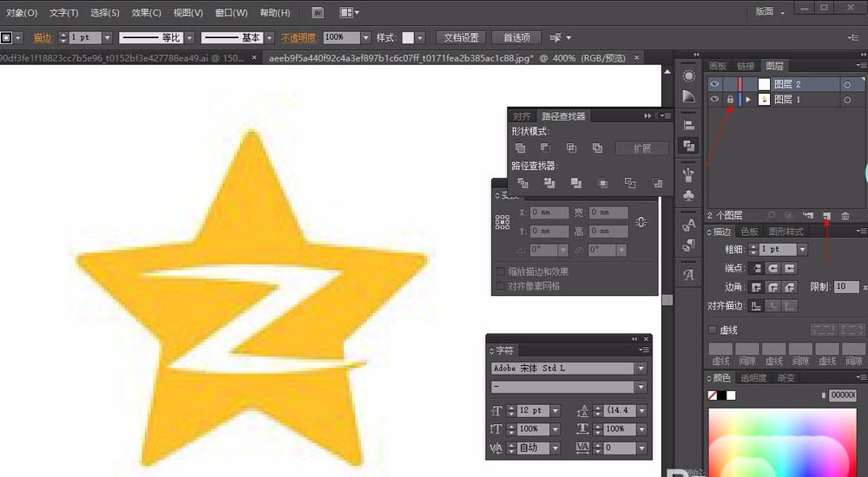
Task: Hide layer 图层 1 with its eye icon
Action: 714,99
